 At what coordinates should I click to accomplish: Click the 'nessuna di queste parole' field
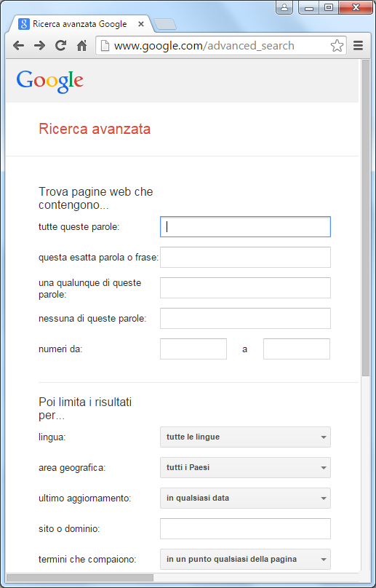245,318
